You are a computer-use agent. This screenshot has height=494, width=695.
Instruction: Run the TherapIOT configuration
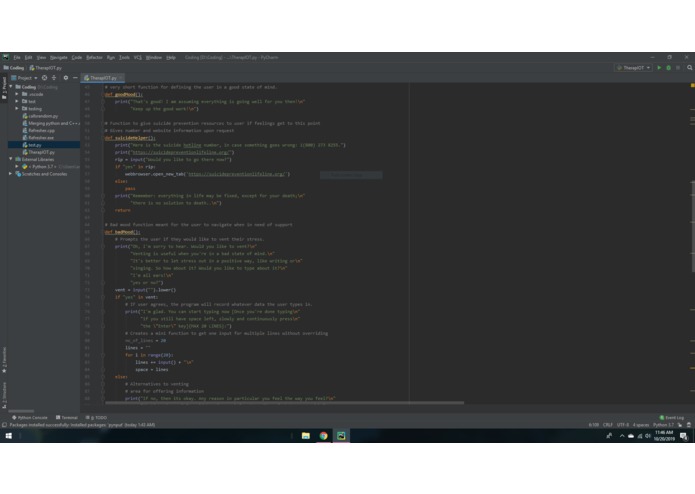click(659, 68)
